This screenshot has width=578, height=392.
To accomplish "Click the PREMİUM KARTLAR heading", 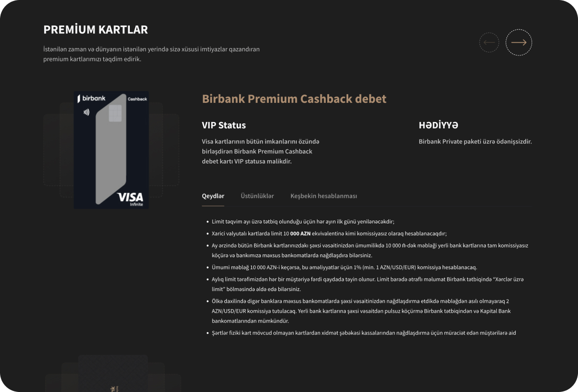I will (96, 29).
